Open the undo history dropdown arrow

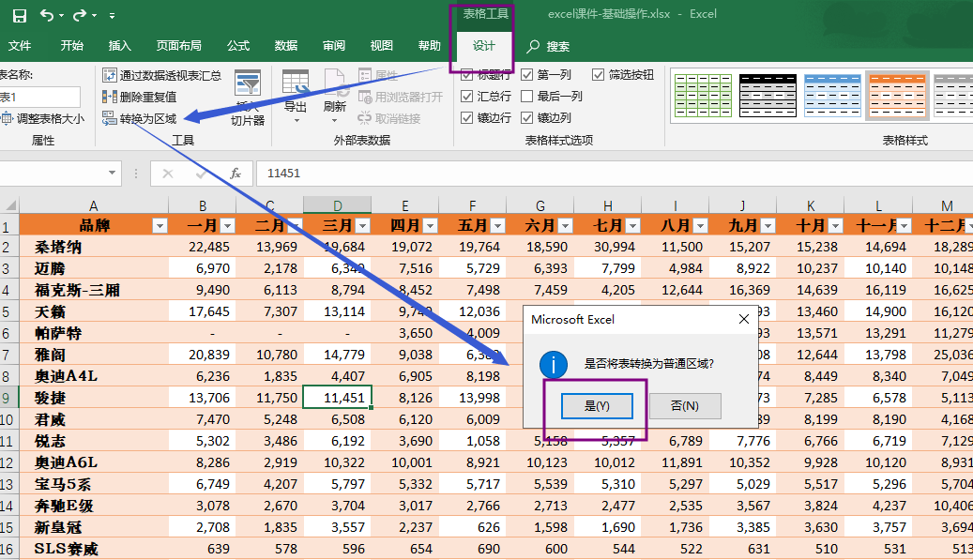[x=61, y=16]
